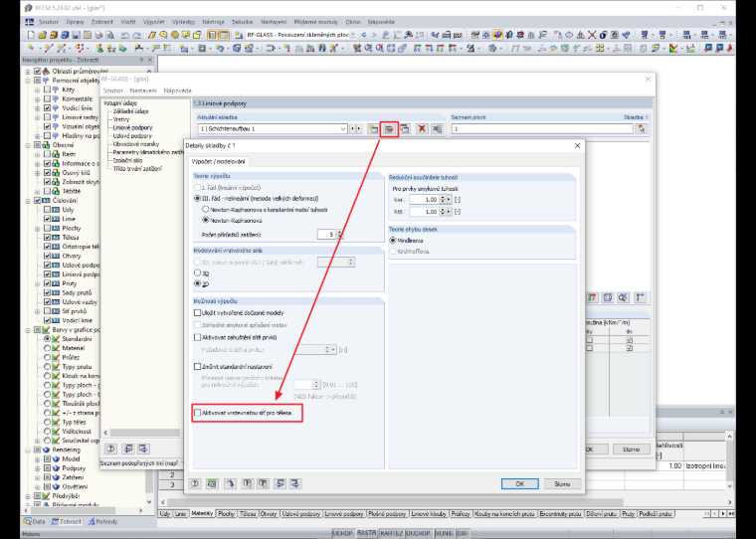Select Vrstvy in RF-GLASS input tree
This screenshot has width=756, height=539.
coord(121,119)
